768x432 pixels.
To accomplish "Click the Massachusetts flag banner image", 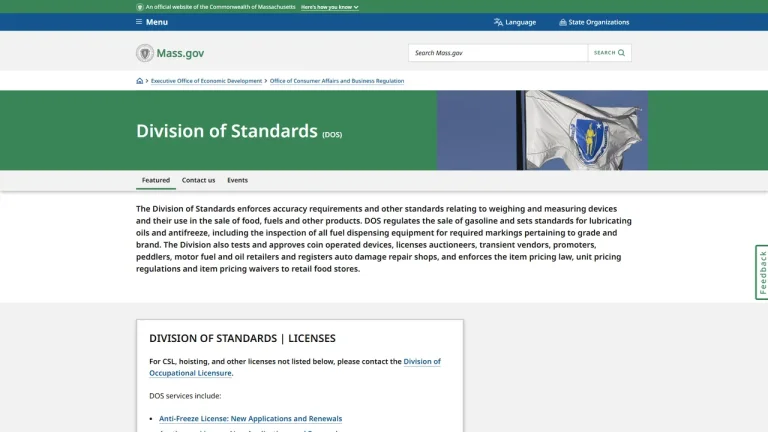I will point(542,130).
